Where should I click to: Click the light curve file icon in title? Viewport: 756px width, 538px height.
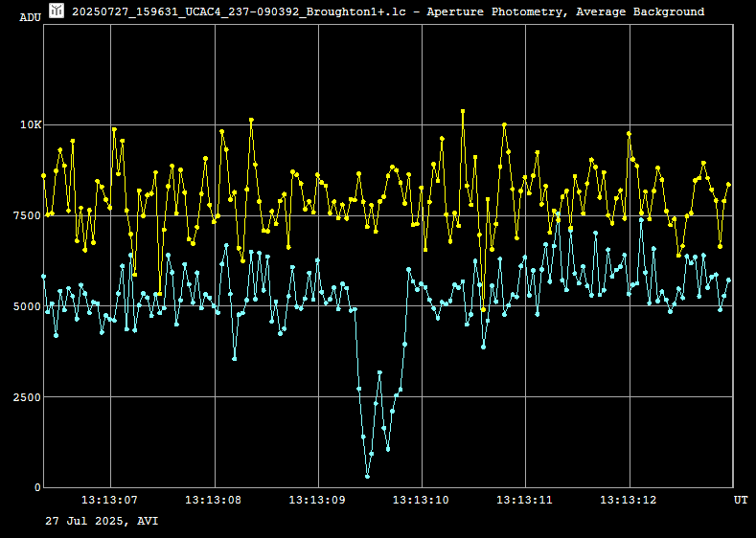coord(57,11)
